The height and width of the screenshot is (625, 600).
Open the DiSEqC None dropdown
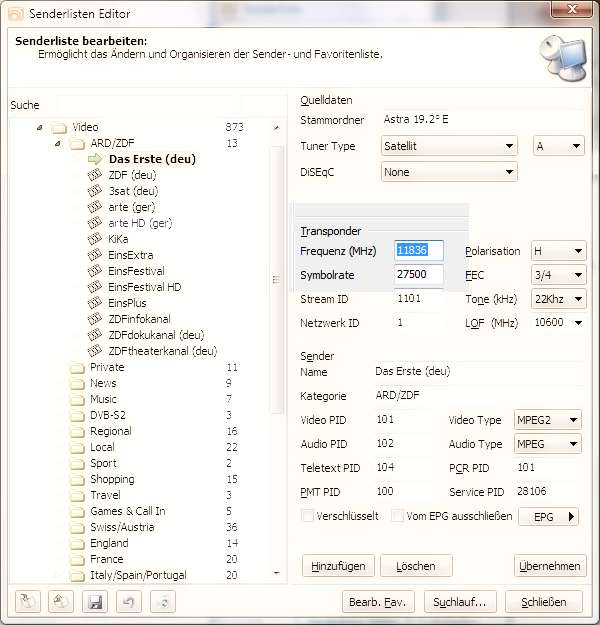point(450,172)
